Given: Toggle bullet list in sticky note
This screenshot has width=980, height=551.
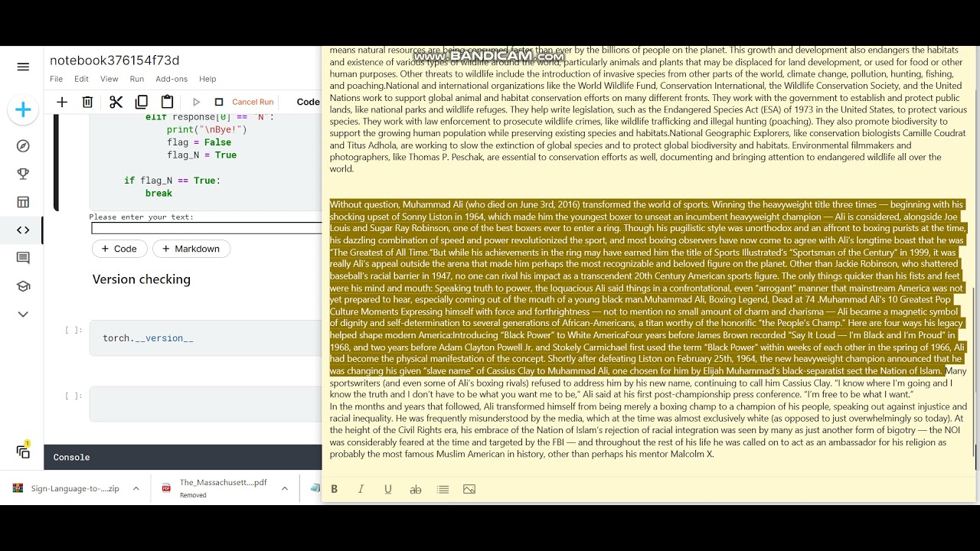Looking at the screenshot, I should pos(443,489).
